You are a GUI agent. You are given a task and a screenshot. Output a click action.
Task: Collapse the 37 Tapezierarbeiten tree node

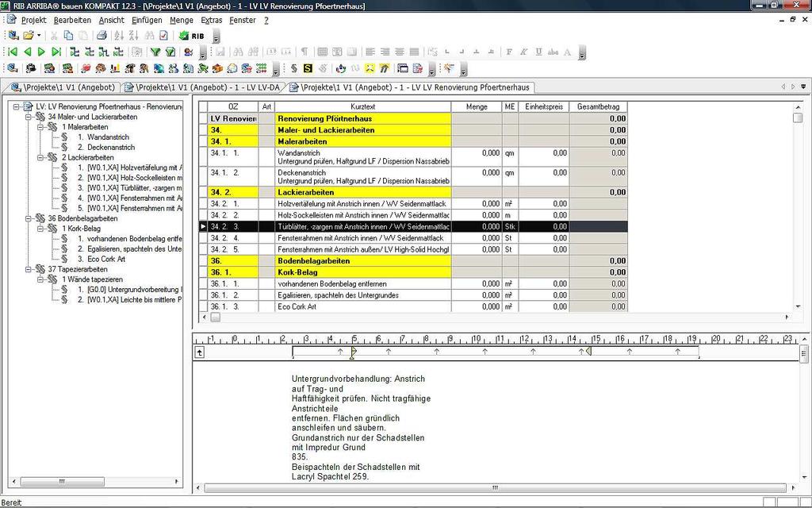[x=29, y=270]
